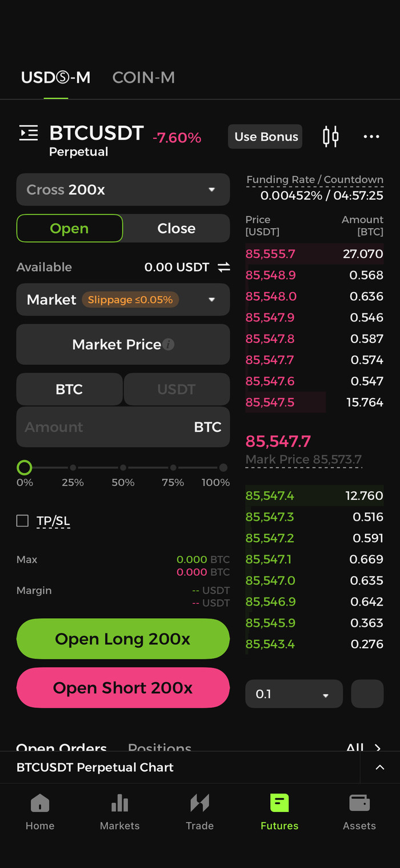This screenshot has height=868, width=400.
Task: Open the Trade icon in bottom navigation
Action: 199,811
